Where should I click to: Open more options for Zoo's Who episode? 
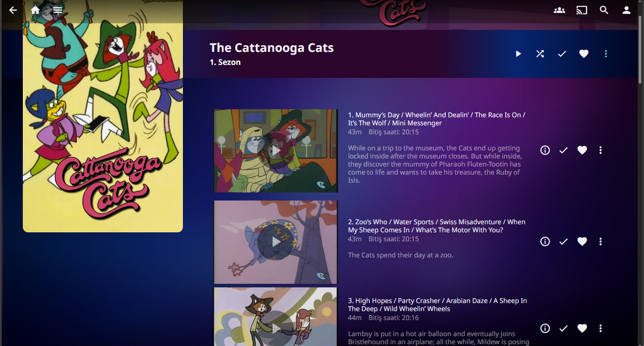[x=601, y=242]
